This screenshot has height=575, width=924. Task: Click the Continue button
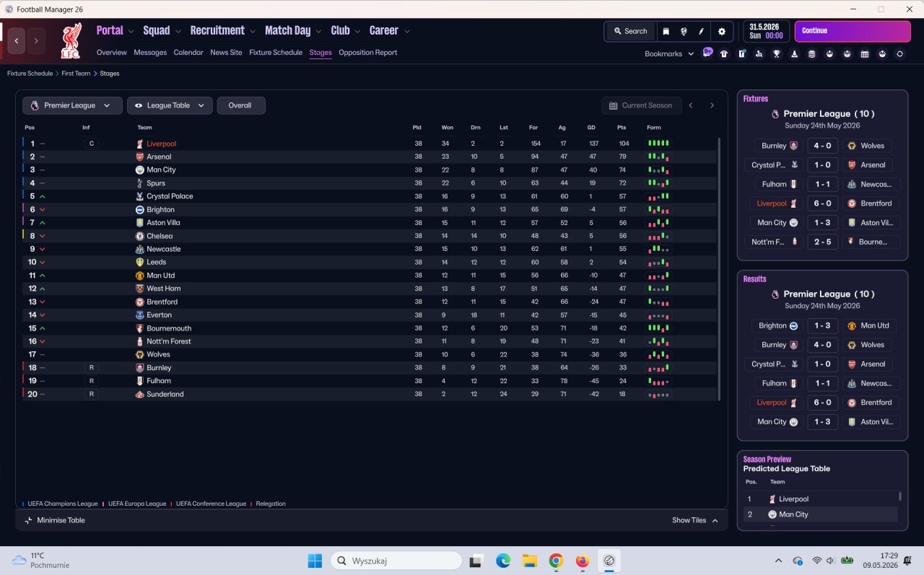pyautogui.click(x=853, y=31)
